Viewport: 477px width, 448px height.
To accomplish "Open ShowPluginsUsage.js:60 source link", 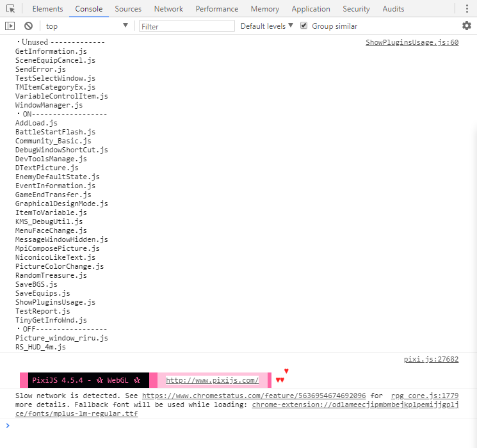I will pos(412,42).
